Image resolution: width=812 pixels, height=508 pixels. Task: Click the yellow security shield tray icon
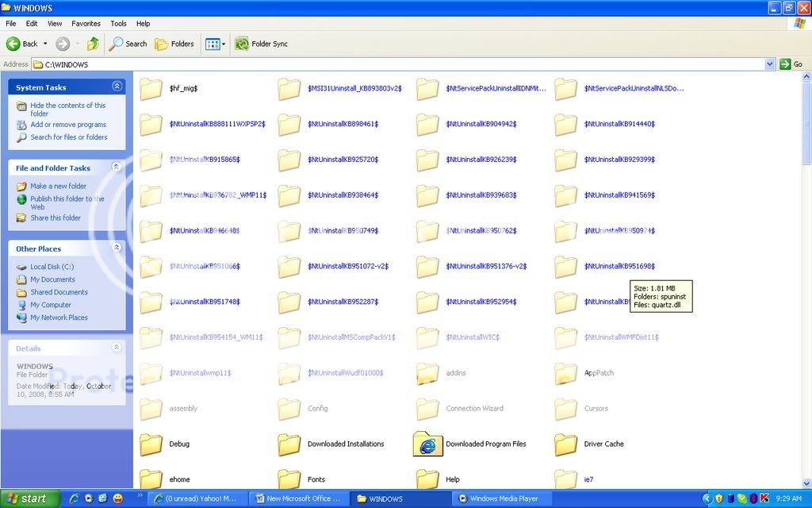718,498
